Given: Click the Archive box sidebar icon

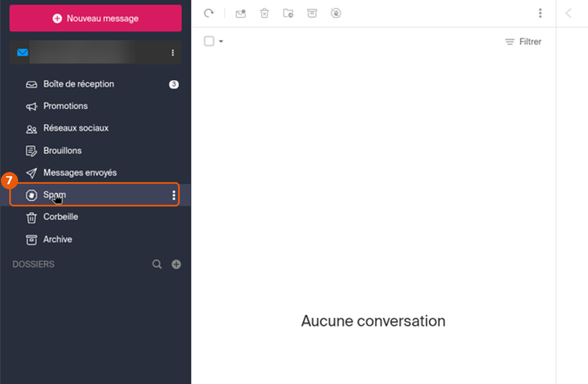Looking at the screenshot, I should [31, 240].
